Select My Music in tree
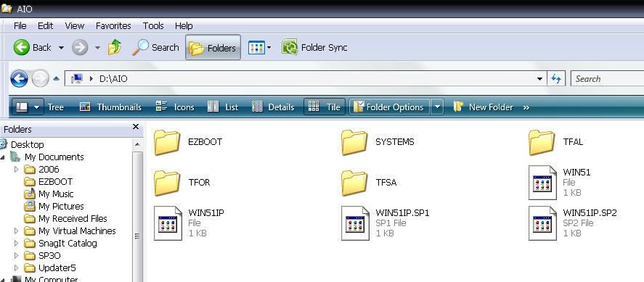The width and height of the screenshot is (644, 282). (56, 194)
